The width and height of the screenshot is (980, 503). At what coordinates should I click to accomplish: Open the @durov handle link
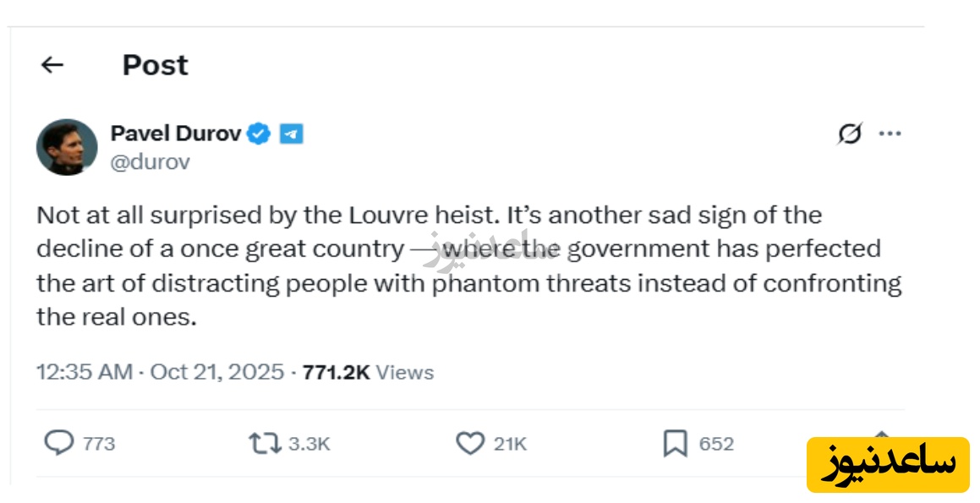coord(150,161)
